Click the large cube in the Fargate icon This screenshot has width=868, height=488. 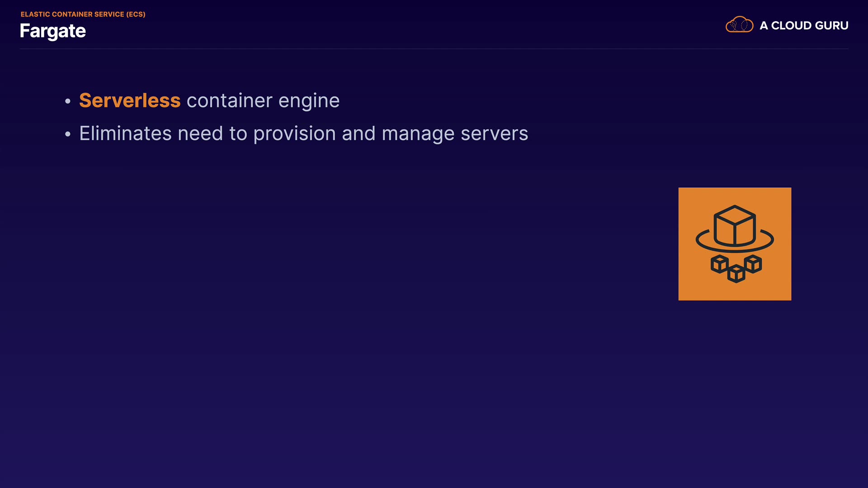pyautogui.click(x=735, y=226)
